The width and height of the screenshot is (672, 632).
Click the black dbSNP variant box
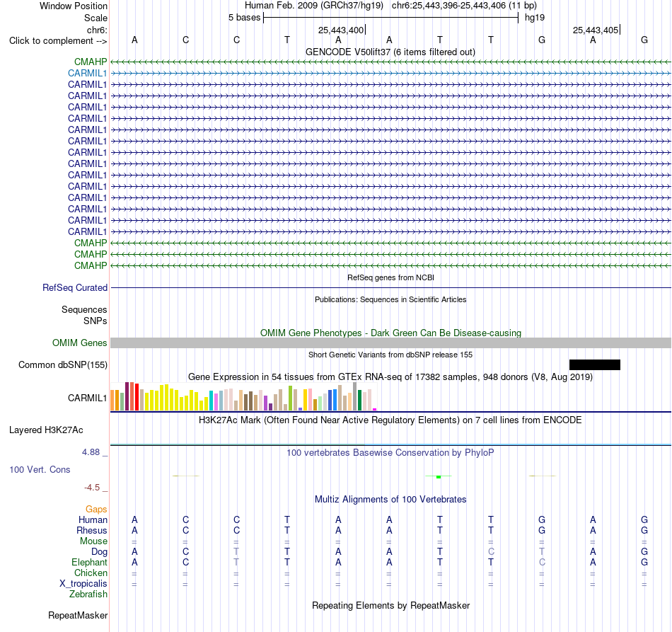click(594, 365)
